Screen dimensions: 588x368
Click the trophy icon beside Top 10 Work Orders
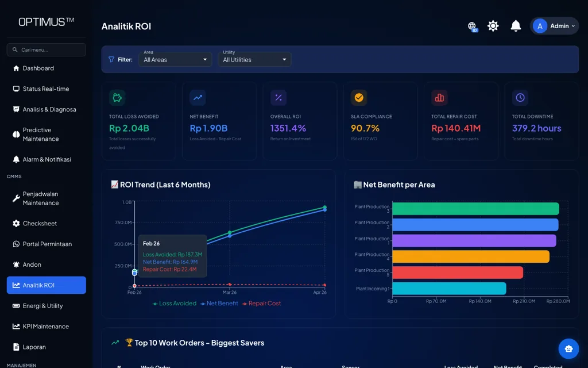pos(129,343)
